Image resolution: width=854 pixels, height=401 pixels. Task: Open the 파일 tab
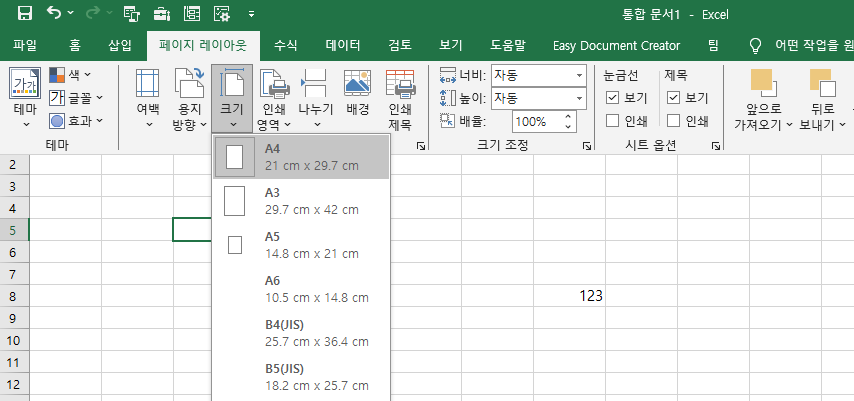coord(25,45)
